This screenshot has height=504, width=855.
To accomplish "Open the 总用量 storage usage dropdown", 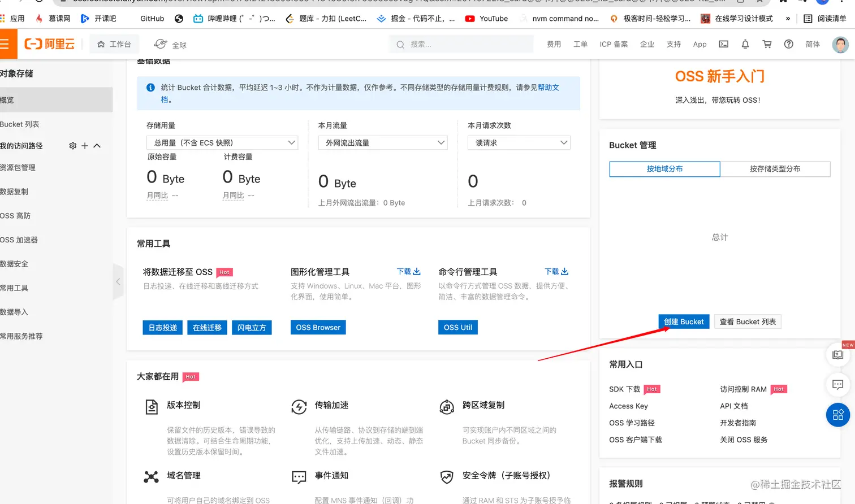I will click(x=222, y=143).
